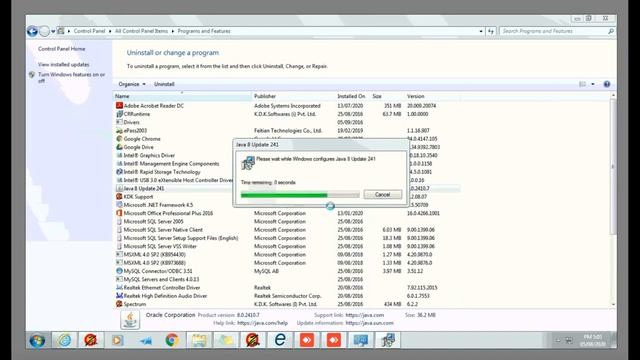Open the https://java.com/help help link

click(x=262, y=323)
